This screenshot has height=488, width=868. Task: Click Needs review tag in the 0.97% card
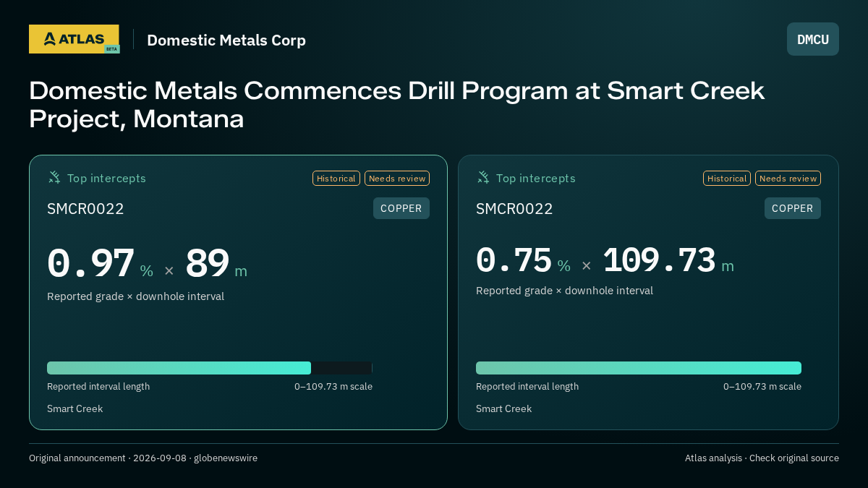397,179
